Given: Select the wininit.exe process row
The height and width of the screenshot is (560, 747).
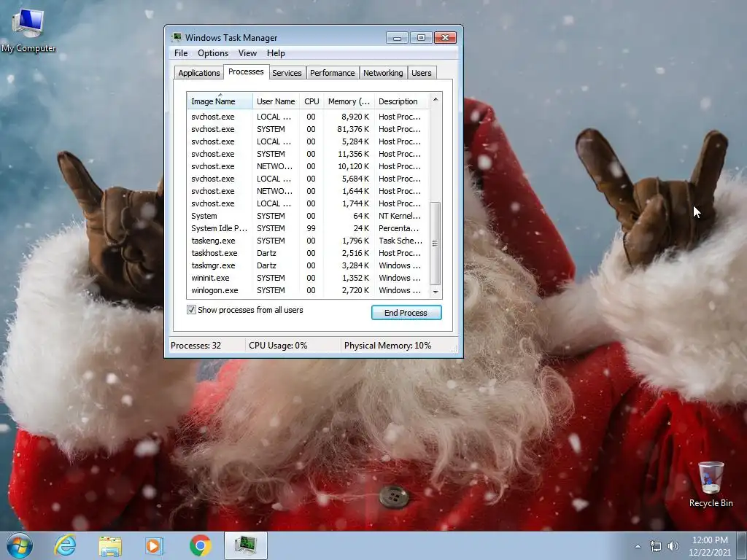Looking at the screenshot, I should (x=308, y=278).
